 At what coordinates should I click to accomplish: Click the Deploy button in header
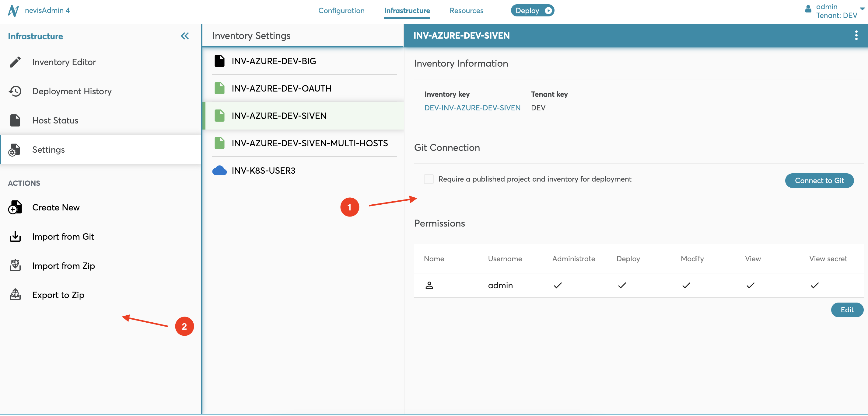[x=532, y=10]
